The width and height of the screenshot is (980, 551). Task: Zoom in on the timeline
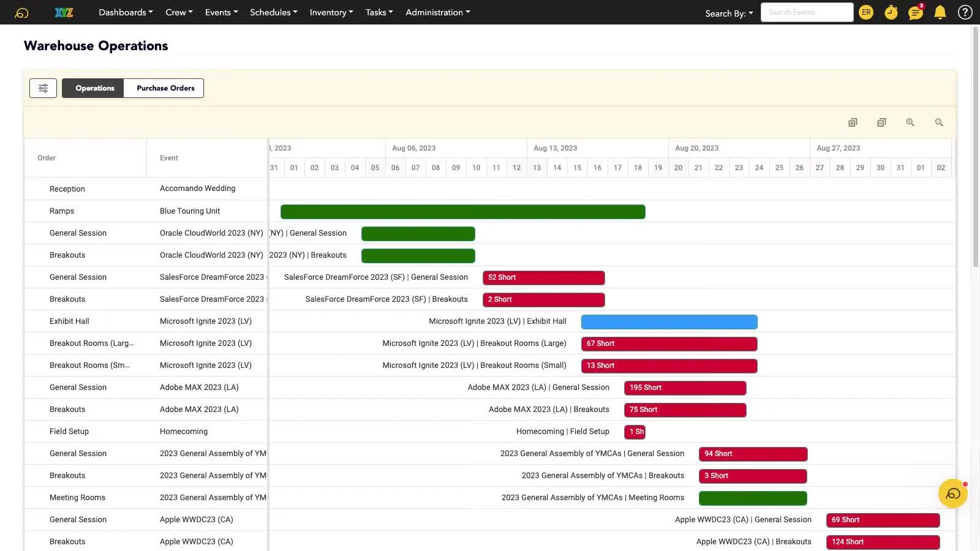[910, 122]
